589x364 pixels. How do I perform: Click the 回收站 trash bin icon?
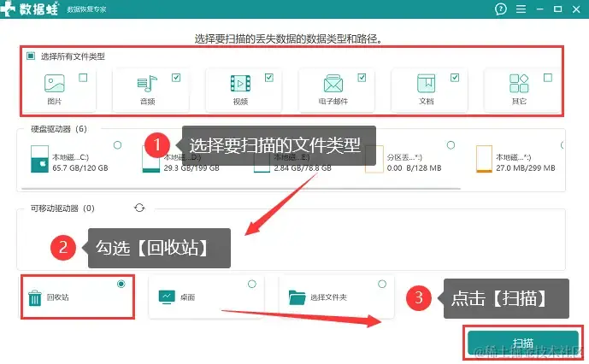click(x=34, y=298)
